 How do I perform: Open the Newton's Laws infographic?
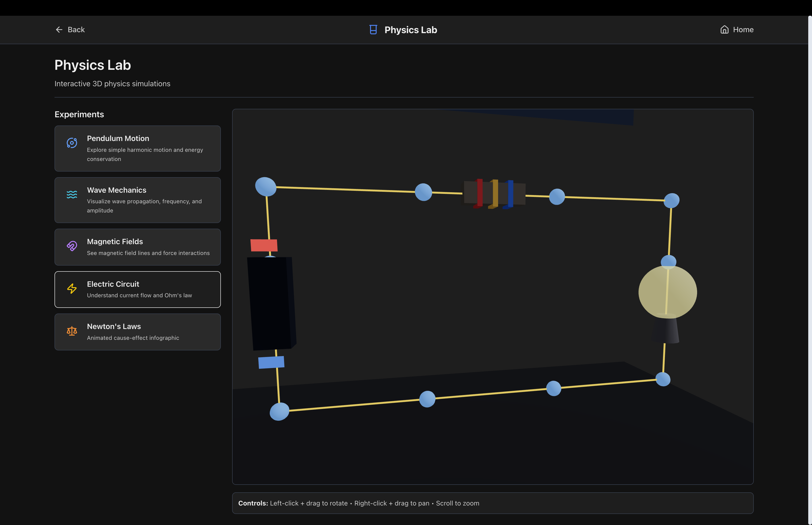[137, 332]
